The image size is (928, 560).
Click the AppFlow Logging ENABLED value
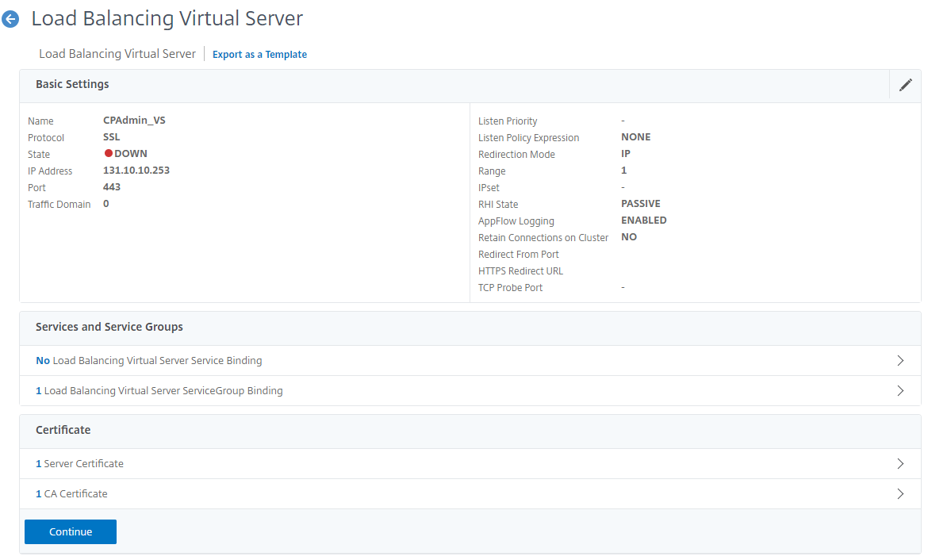(x=643, y=221)
